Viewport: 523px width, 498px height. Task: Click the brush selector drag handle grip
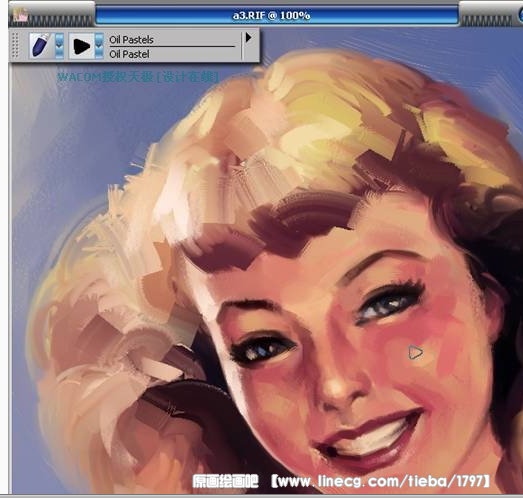tap(15, 45)
